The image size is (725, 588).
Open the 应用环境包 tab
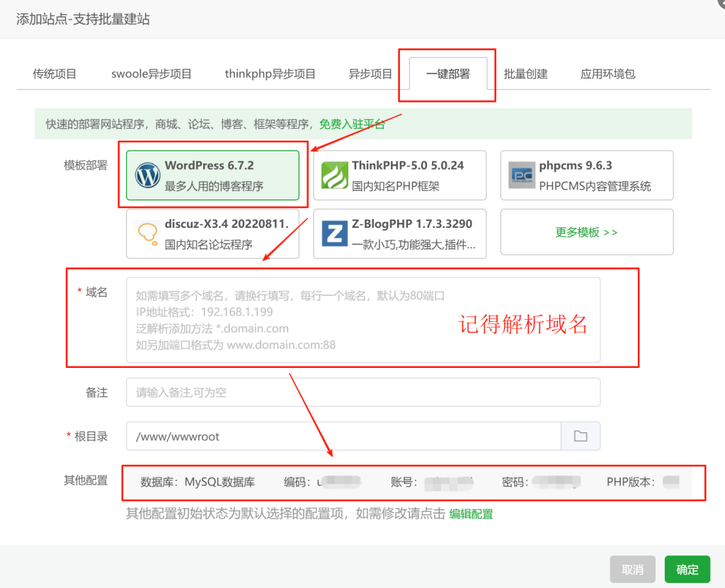click(607, 74)
